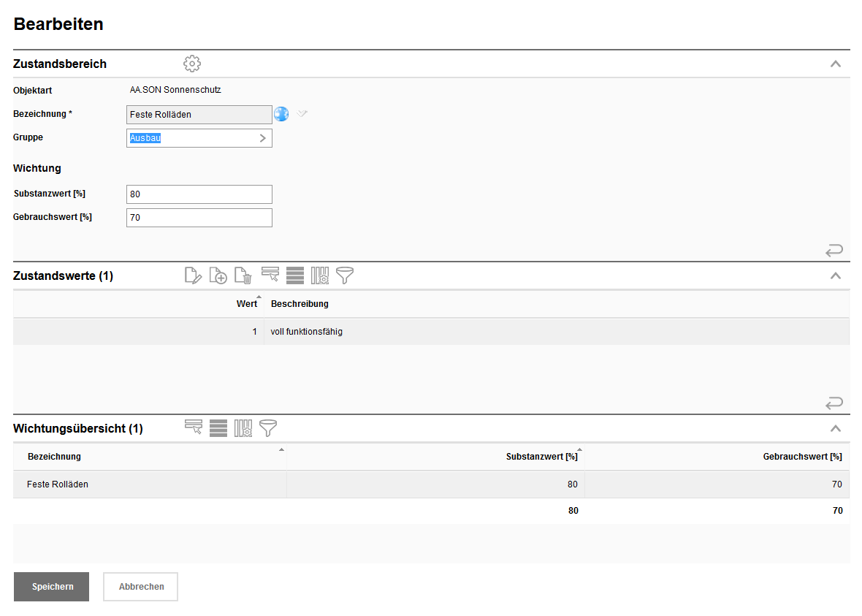
Task: Click the edit entry icon in Zustandswerte
Action: [193, 275]
